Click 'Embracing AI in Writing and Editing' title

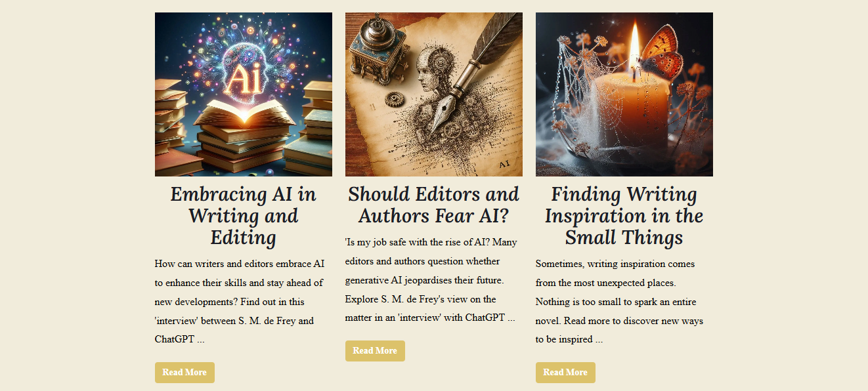(244, 215)
